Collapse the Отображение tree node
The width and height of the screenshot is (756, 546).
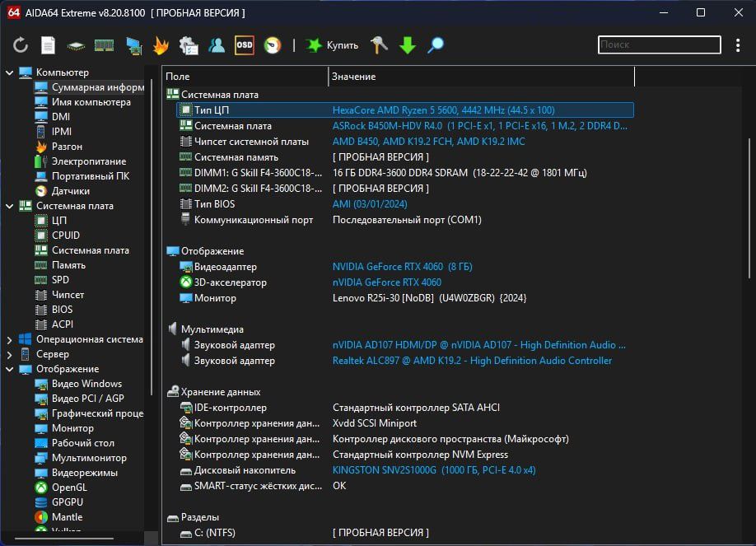pos(9,369)
